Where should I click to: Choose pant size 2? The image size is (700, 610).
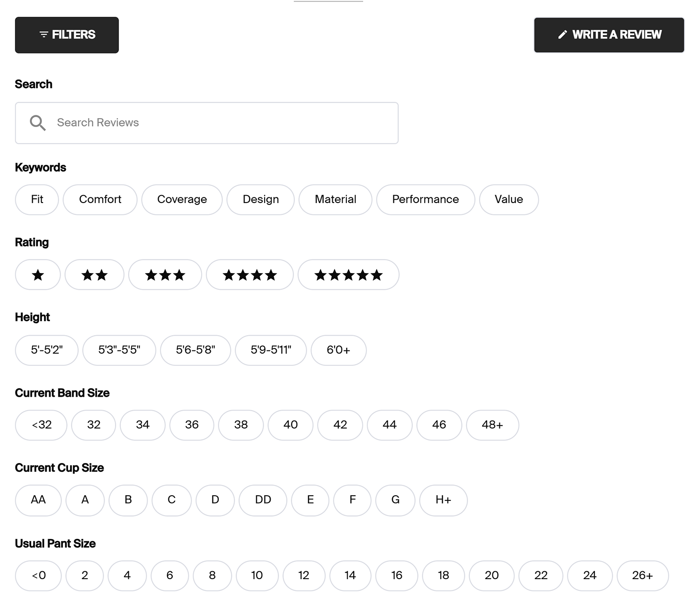point(85,576)
